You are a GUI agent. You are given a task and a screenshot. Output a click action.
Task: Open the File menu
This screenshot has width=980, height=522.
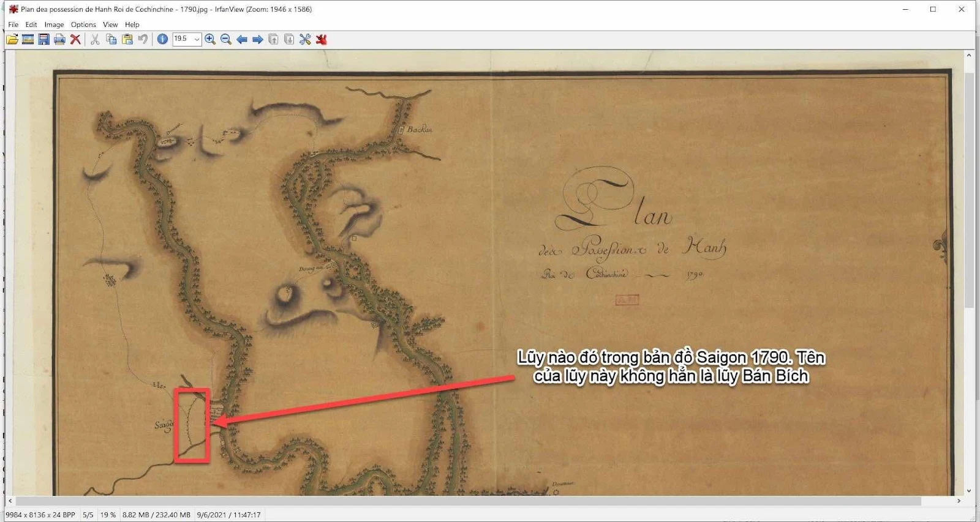[x=13, y=24]
